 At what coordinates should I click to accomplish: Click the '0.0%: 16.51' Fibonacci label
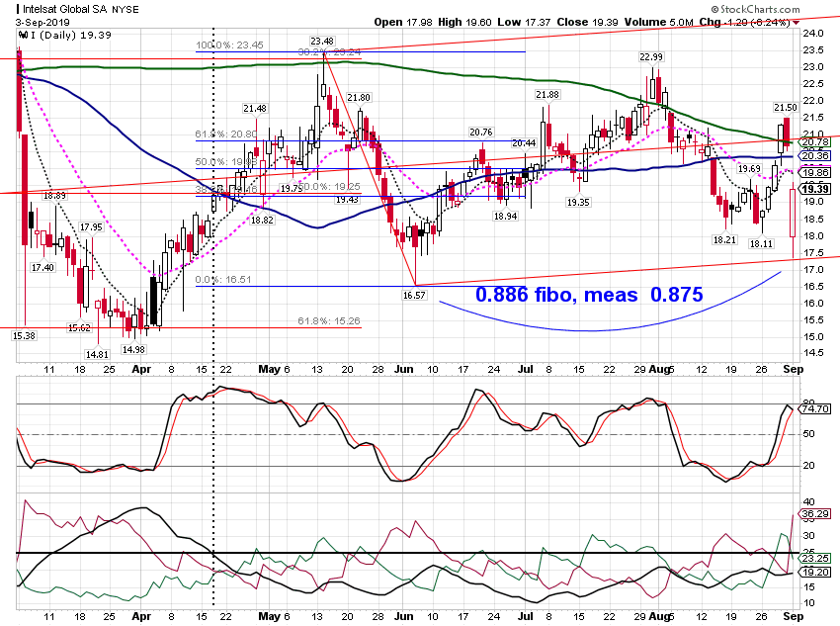point(223,279)
